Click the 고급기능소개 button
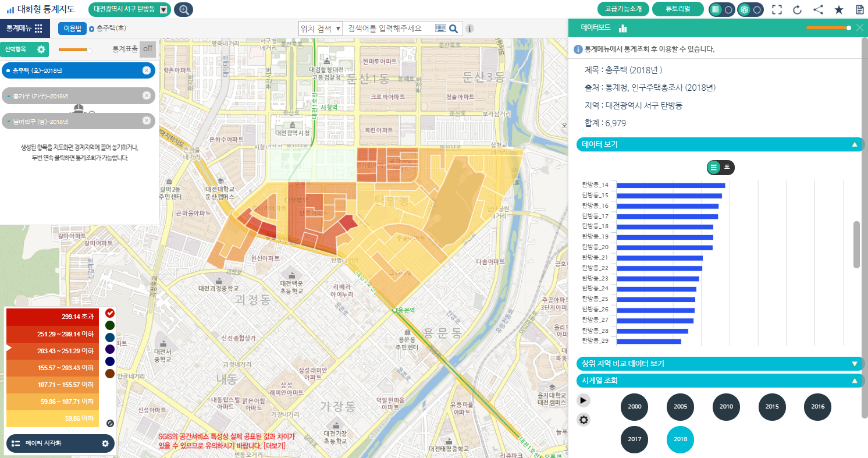The height and width of the screenshot is (458, 868). (623, 9)
